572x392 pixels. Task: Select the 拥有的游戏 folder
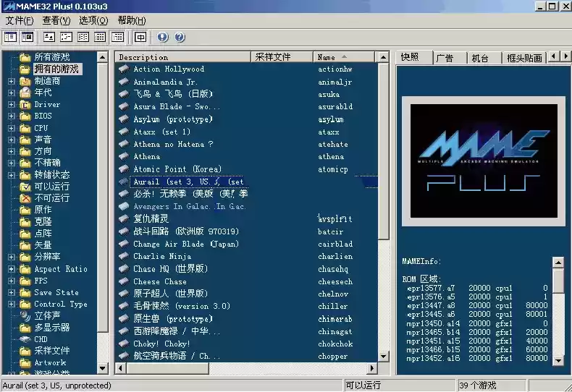click(56, 69)
